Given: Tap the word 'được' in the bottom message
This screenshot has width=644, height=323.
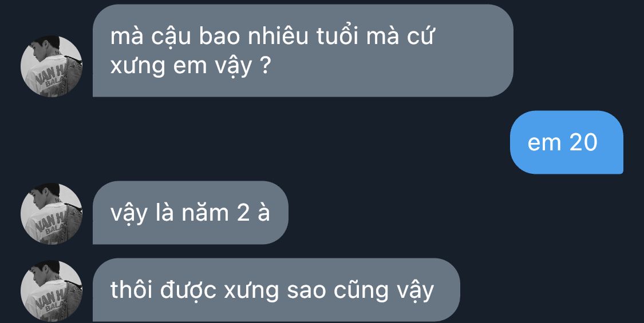Looking at the screenshot, I should (x=188, y=292).
